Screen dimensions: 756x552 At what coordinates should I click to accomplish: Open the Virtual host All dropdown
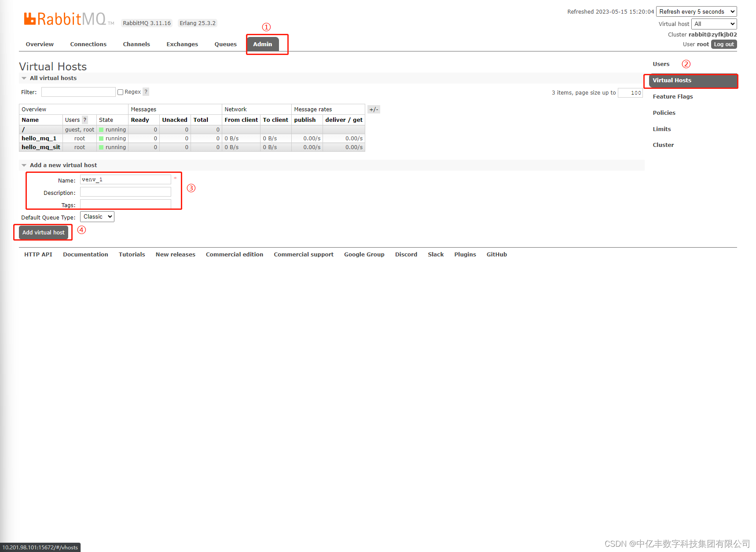click(x=714, y=24)
